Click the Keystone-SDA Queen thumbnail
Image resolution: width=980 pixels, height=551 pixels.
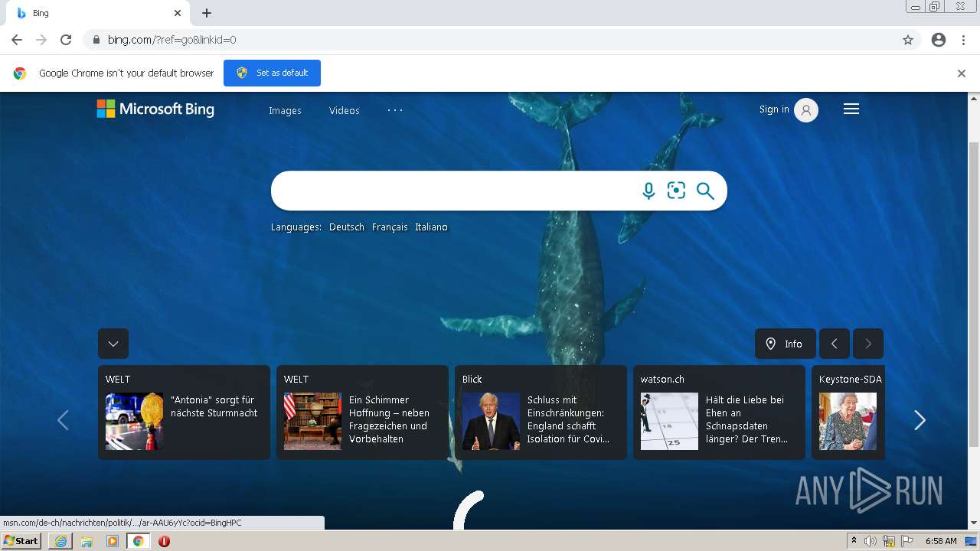(x=848, y=421)
